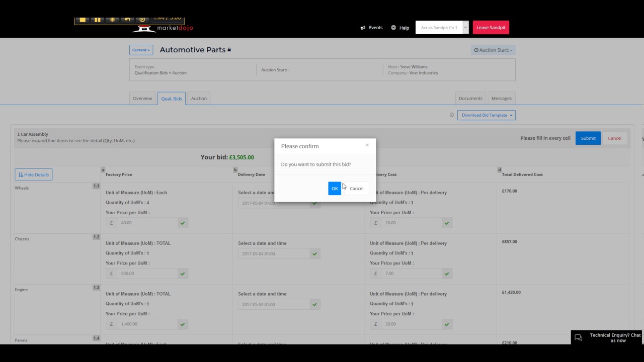Click the Engine factory price field 1,400.00
The width and height of the screenshot is (644, 362).
[x=147, y=324]
